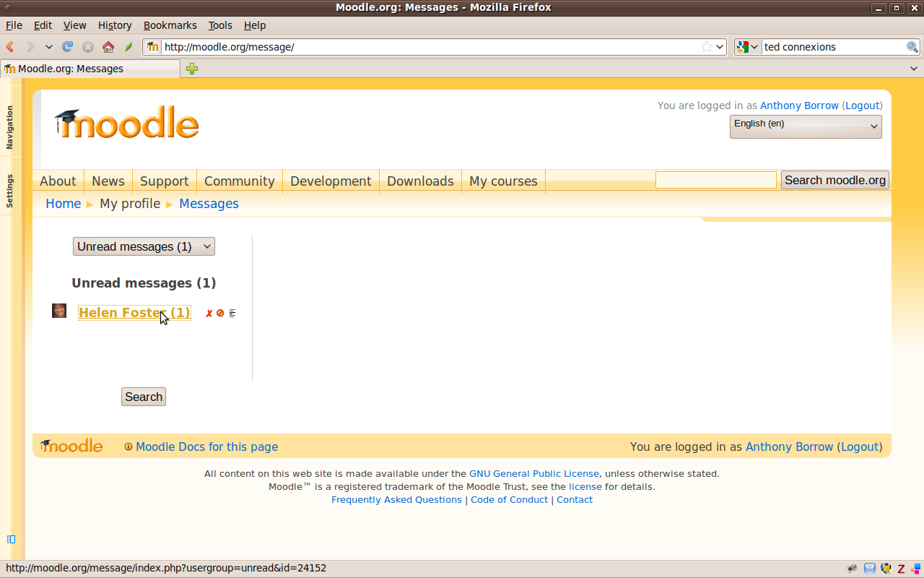Open Helen Foster's profile picture
This screenshot has width=924, height=578.
[59, 311]
